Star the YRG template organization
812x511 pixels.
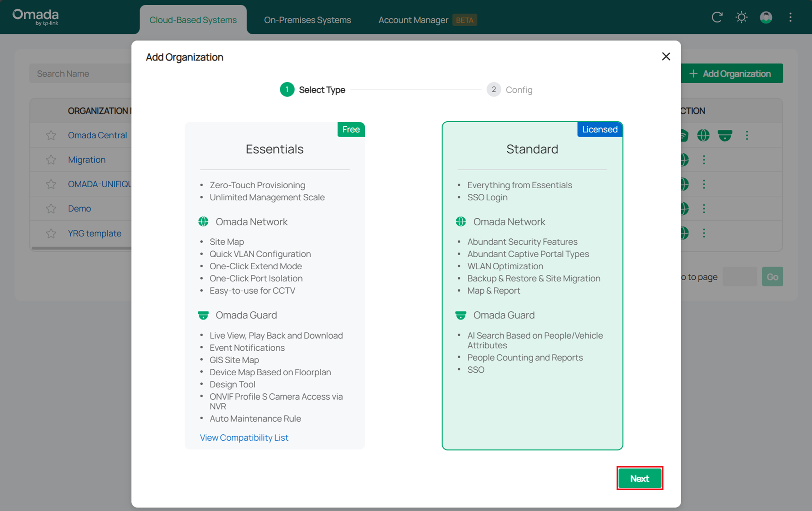click(51, 233)
